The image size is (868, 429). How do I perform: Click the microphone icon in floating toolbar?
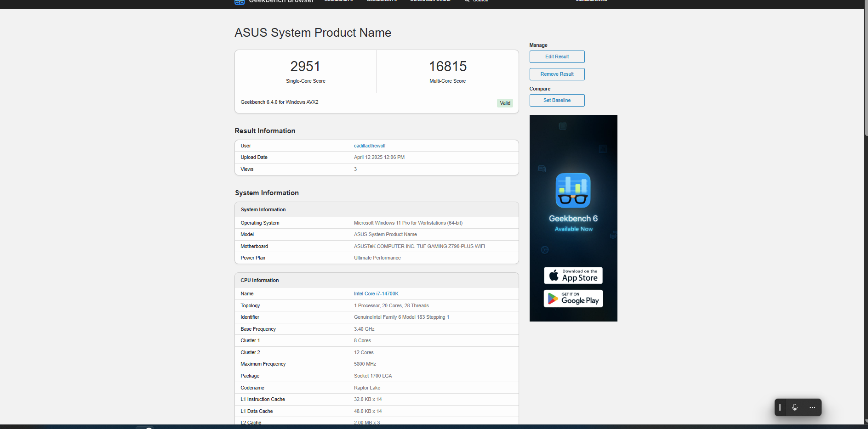(795, 407)
